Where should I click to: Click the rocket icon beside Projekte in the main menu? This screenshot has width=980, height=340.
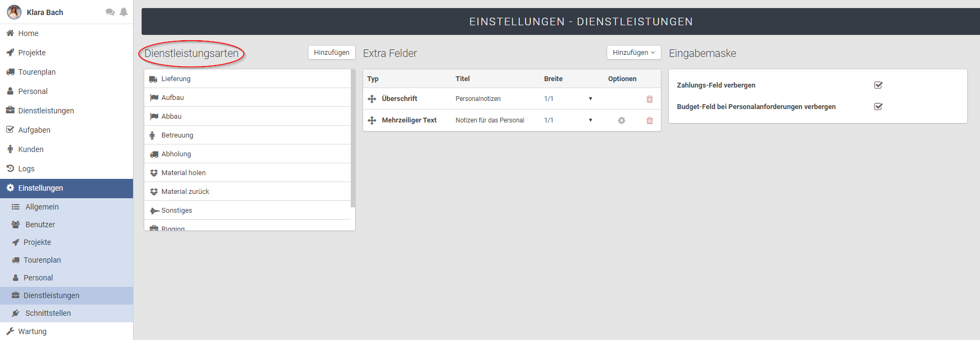[10, 53]
